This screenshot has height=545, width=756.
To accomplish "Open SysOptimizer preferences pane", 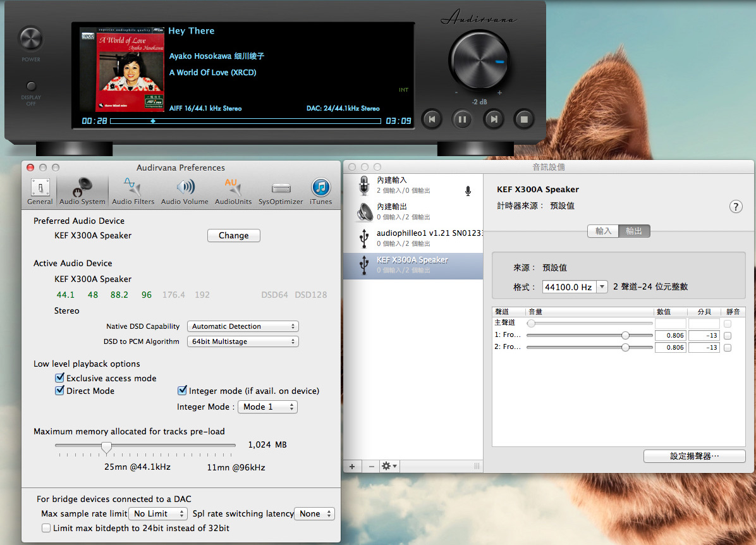I will click(281, 192).
